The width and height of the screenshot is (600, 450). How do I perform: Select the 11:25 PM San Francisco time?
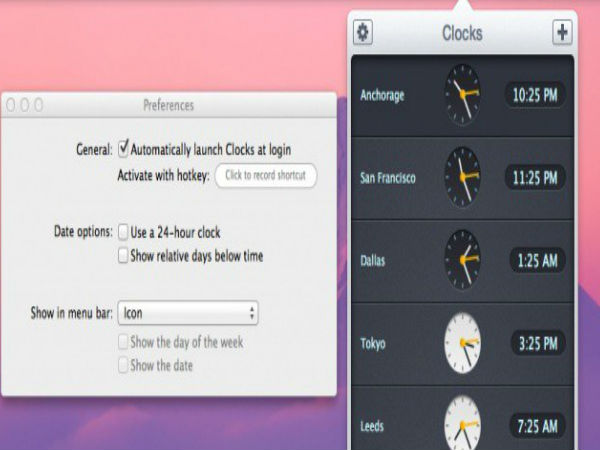click(535, 178)
